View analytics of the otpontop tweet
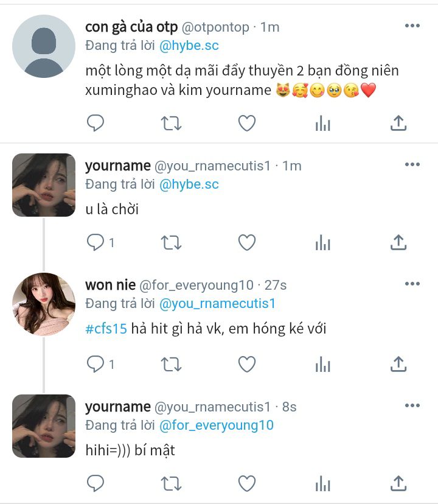The height and width of the screenshot is (504, 438). click(x=322, y=123)
